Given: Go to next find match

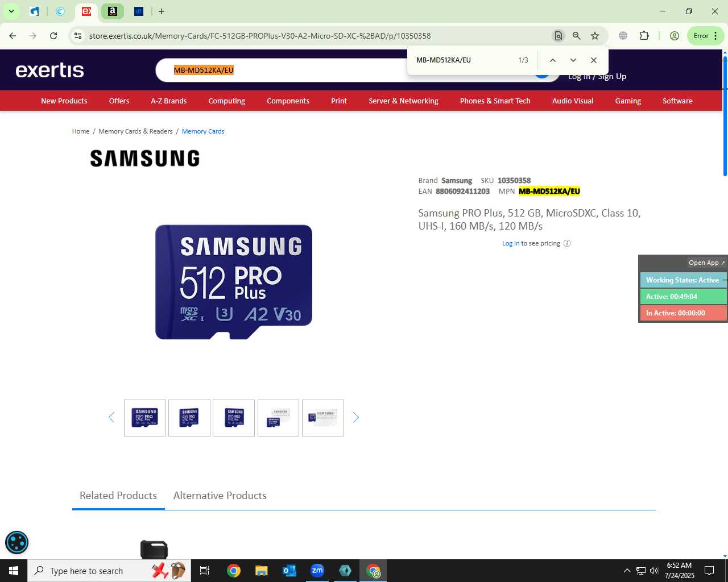Looking at the screenshot, I should pos(573,60).
